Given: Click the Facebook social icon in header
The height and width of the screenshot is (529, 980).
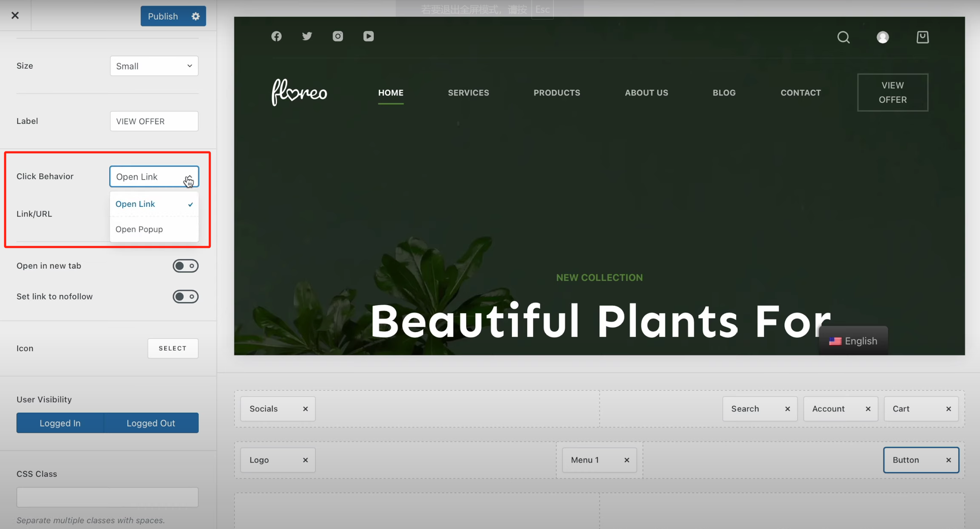Looking at the screenshot, I should [x=276, y=36].
